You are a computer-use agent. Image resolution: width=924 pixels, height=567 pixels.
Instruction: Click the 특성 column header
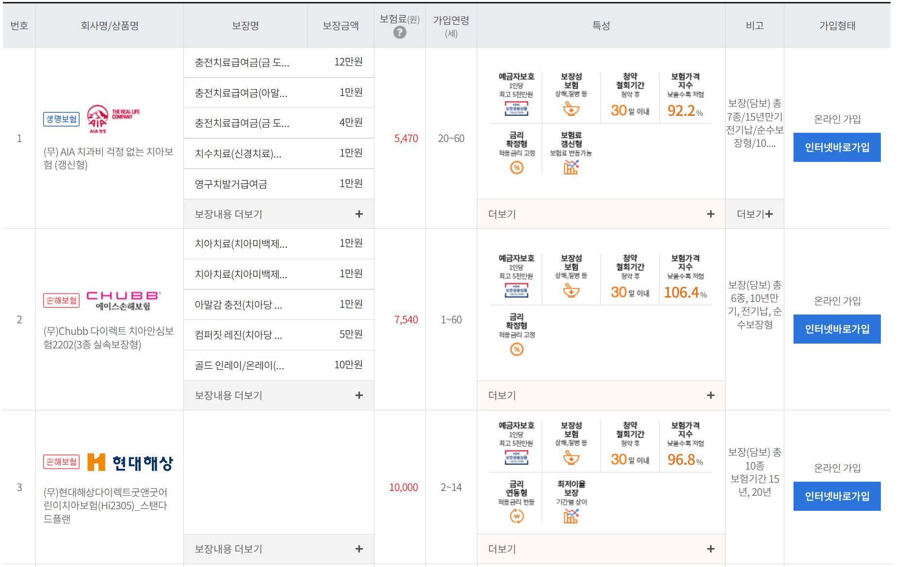pyautogui.click(x=601, y=26)
